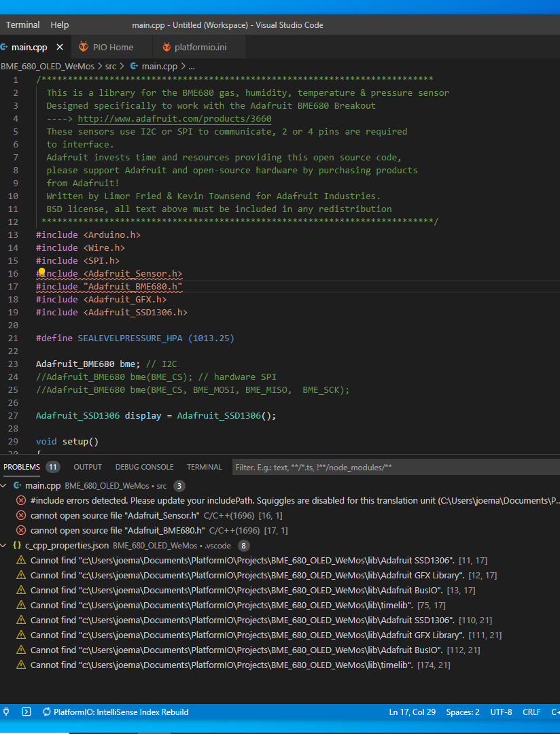
Task: Click the UTF-8 encoding status item
Action: tap(501, 712)
